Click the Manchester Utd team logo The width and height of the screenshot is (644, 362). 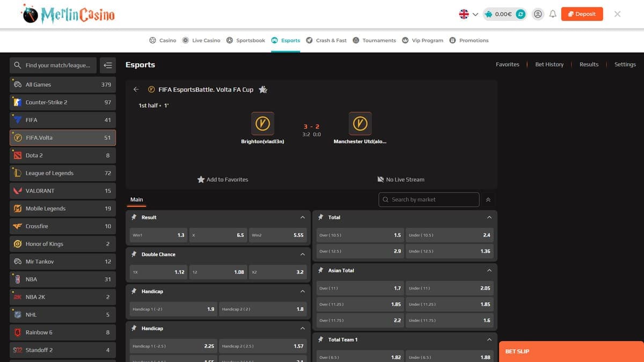click(360, 123)
